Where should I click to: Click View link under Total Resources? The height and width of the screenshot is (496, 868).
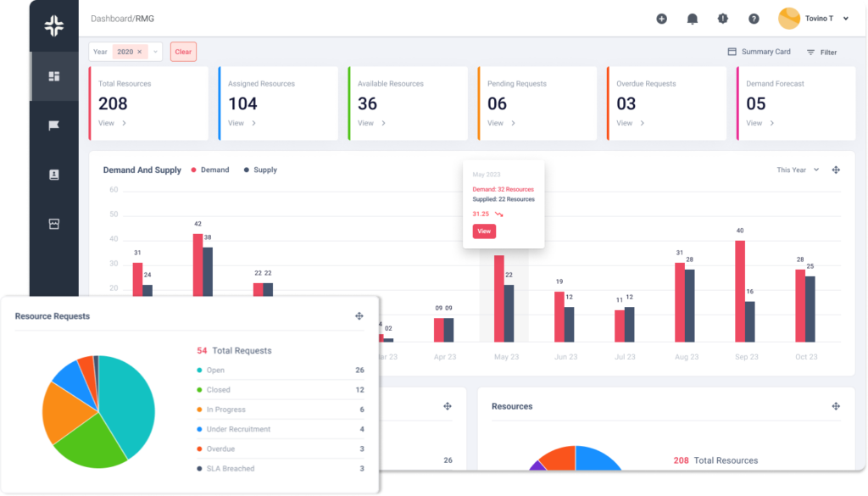click(112, 123)
